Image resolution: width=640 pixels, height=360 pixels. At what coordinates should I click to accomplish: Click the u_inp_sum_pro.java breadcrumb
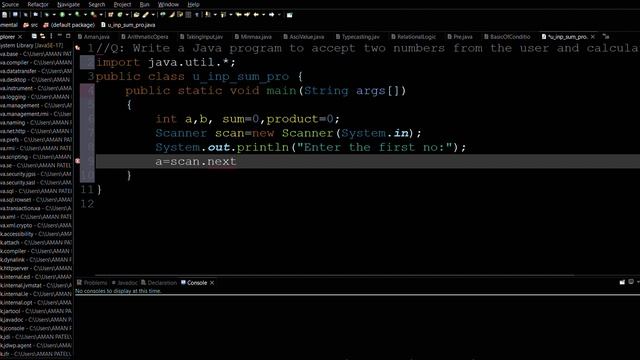pos(128,25)
